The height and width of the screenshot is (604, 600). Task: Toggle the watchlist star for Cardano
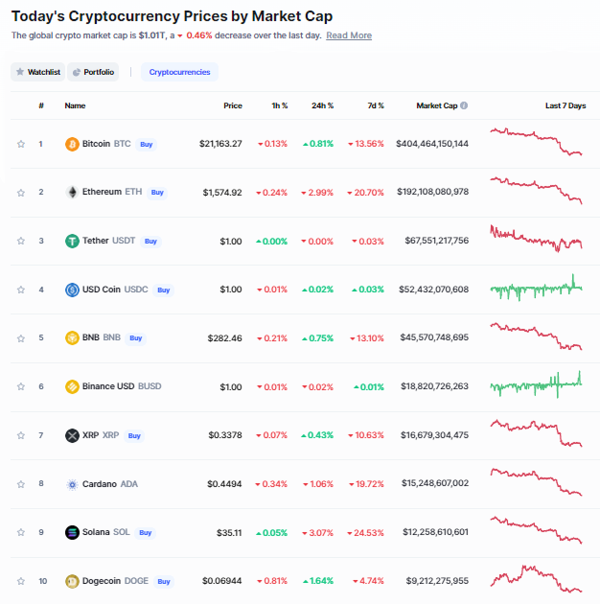(x=21, y=484)
